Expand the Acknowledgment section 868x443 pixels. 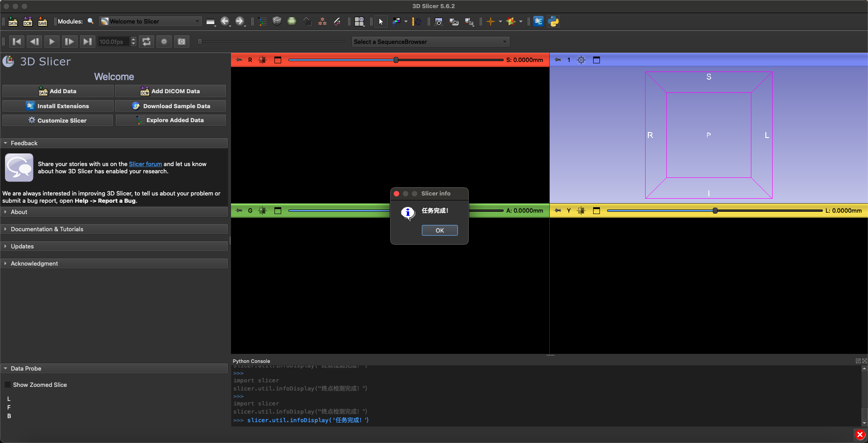[x=34, y=263]
